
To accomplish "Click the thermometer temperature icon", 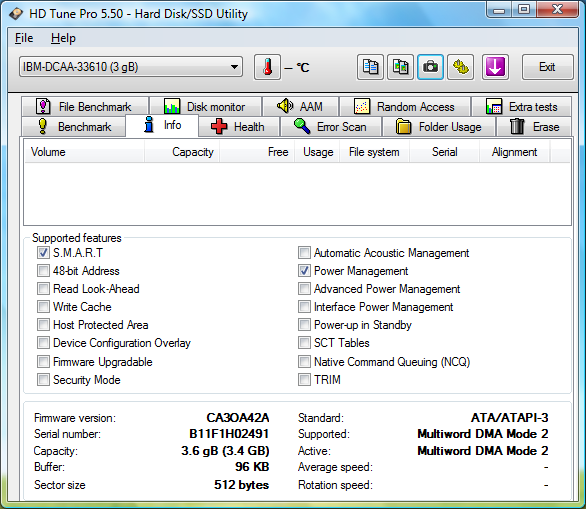I will click(x=267, y=67).
